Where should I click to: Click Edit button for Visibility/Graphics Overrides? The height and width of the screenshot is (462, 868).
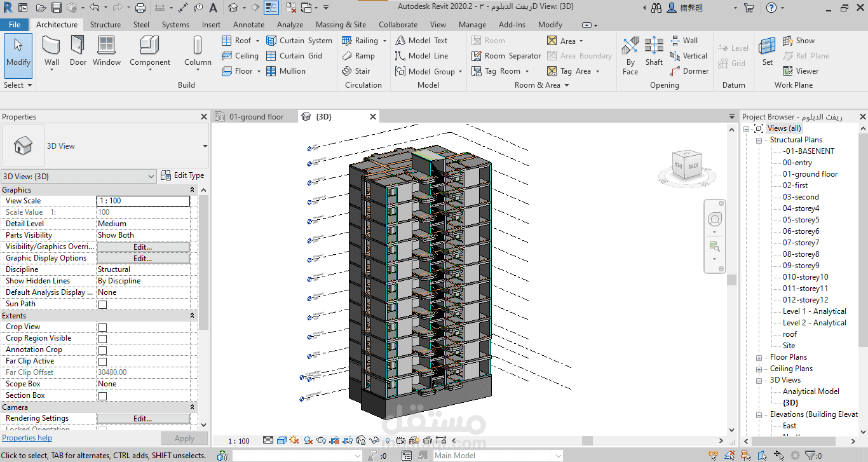[x=143, y=247]
